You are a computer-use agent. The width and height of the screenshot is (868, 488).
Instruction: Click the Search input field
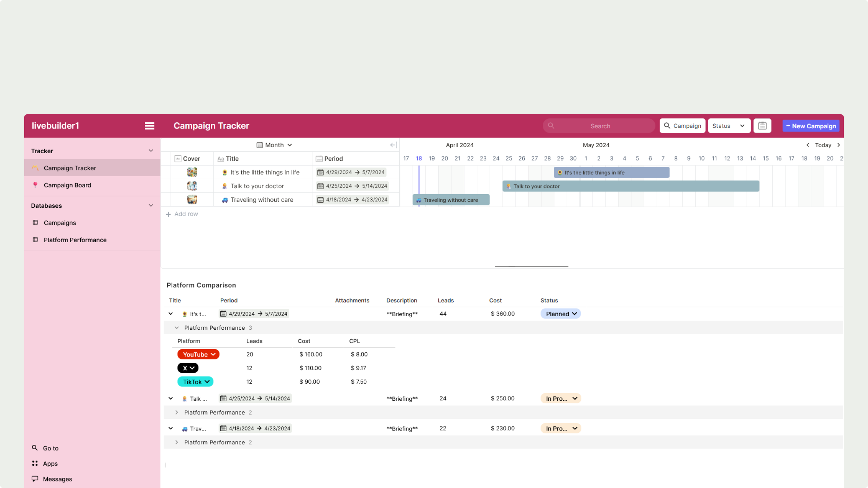coord(600,126)
